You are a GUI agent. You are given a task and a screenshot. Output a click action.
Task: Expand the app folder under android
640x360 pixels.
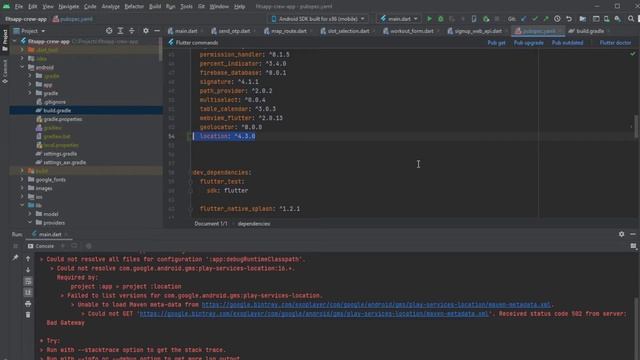pos(30,84)
